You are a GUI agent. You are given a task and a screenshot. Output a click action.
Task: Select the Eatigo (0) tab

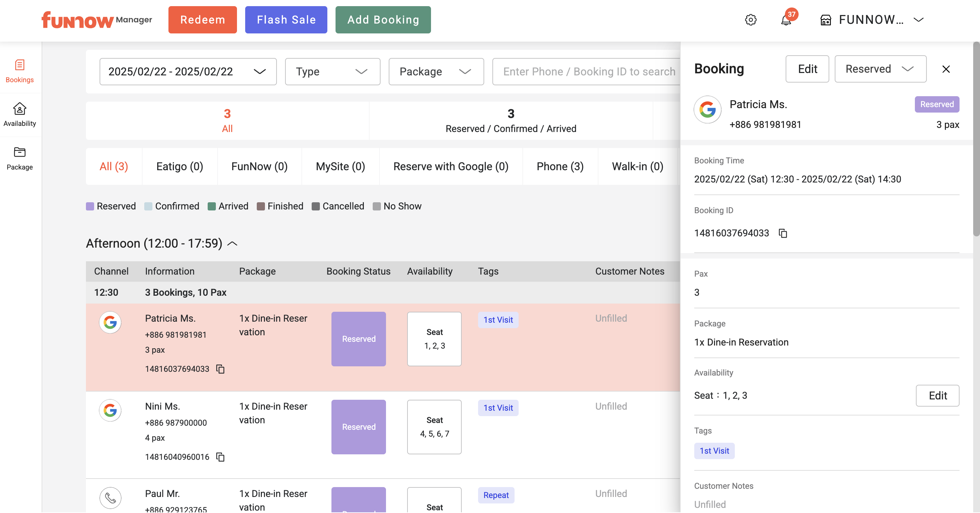(x=180, y=166)
